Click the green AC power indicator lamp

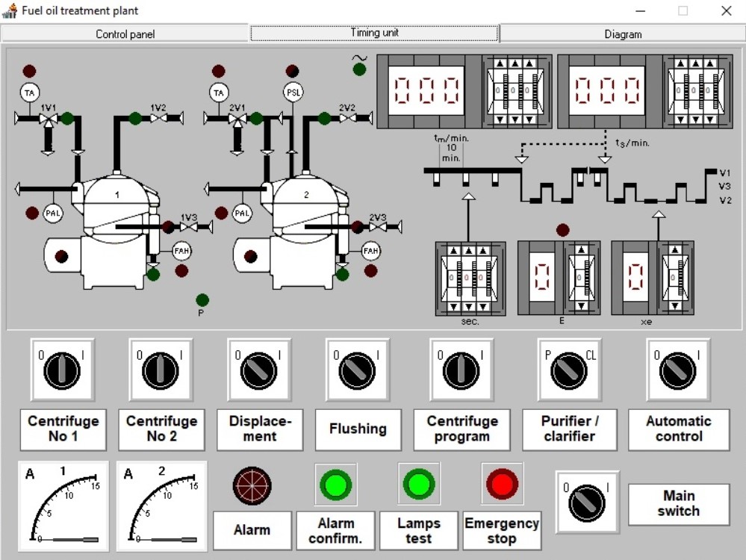(360, 69)
